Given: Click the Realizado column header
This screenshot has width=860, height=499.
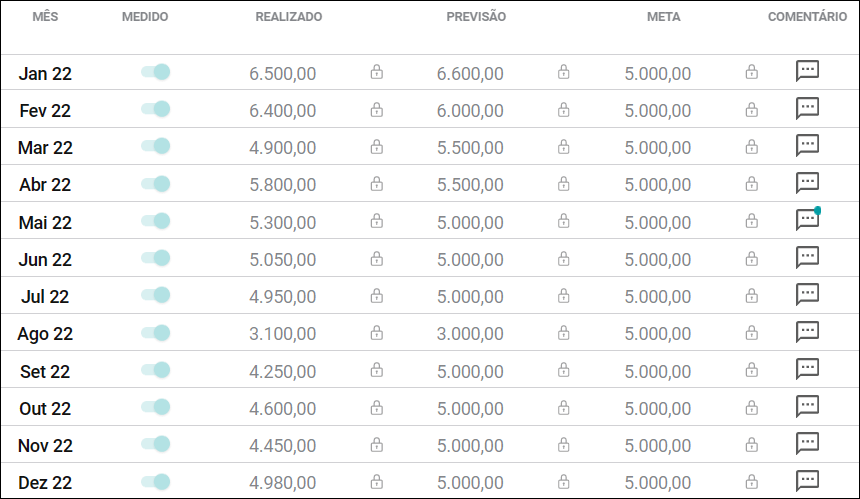Looking at the screenshot, I should click(x=288, y=17).
